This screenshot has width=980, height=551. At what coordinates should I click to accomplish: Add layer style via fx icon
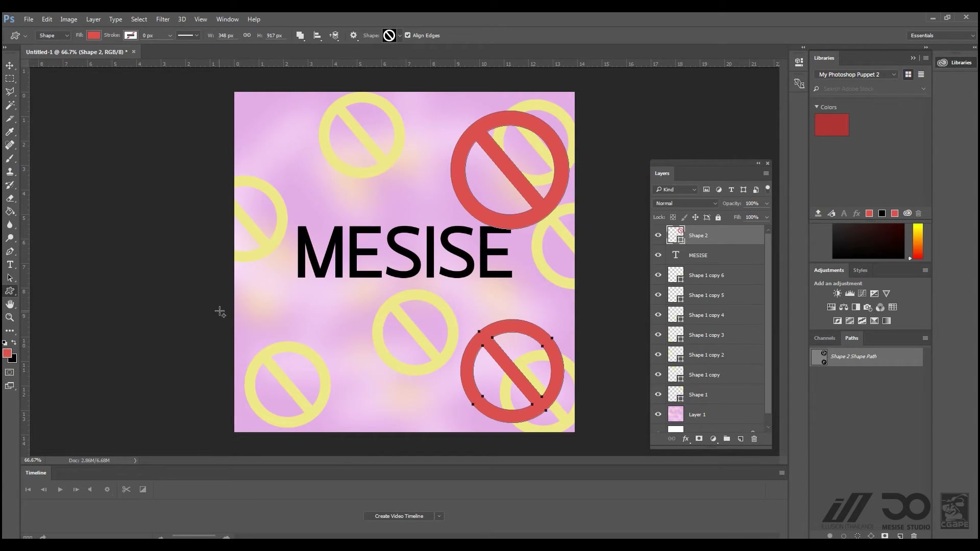[x=685, y=439]
